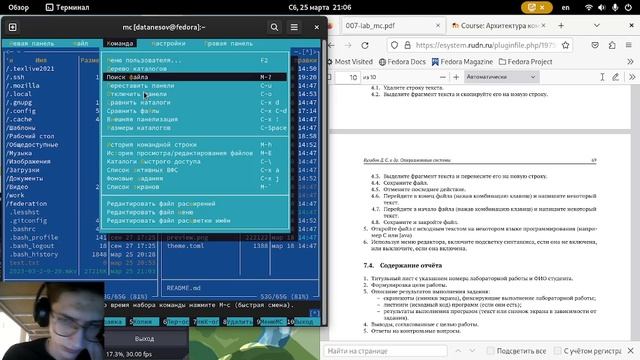
Task: Click the power icon in the top bar
Action: pos(628,7)
